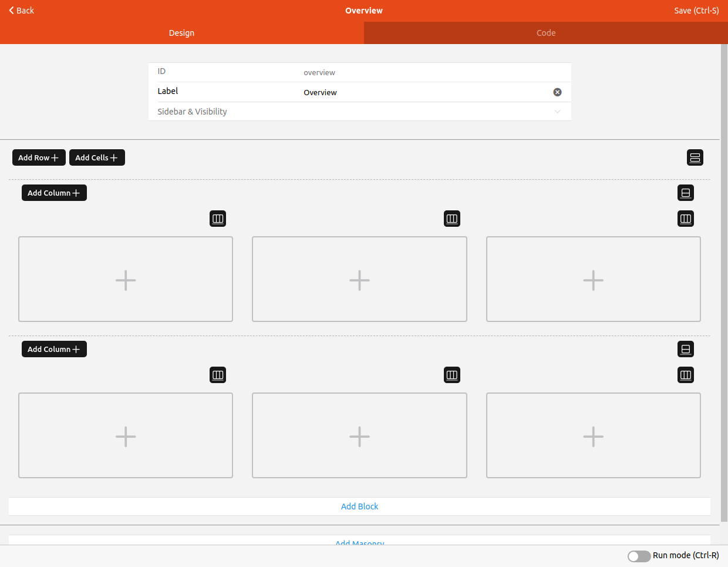
Task: Open the second row's options icon
Action: coord(685,349)
